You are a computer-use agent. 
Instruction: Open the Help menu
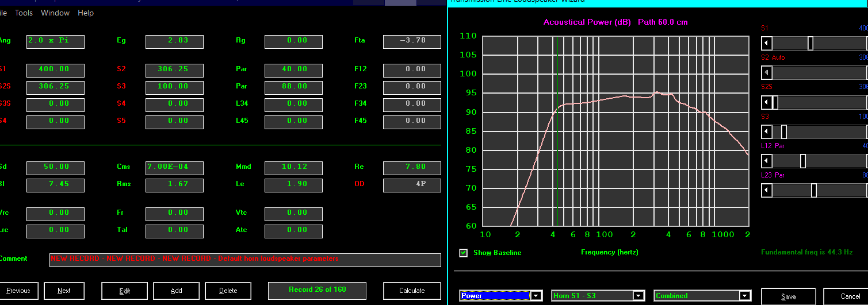[86, 13]
